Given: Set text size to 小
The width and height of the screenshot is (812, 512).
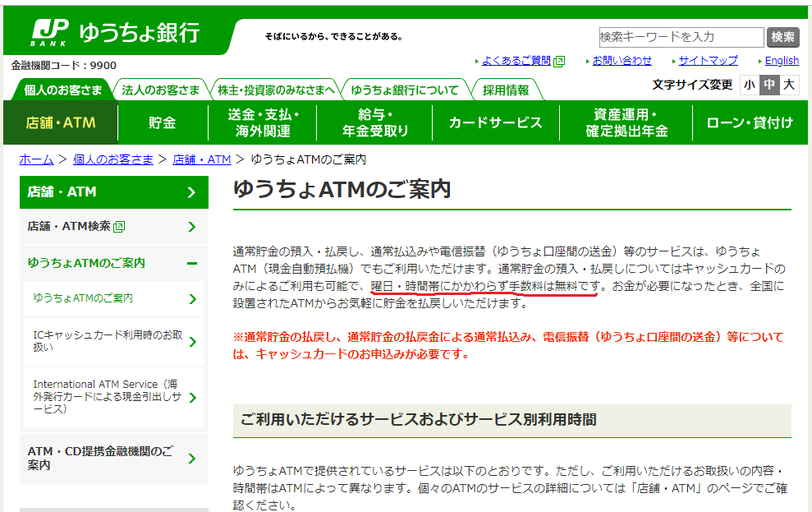Looking at the screenshot, I should pos(750,85).
